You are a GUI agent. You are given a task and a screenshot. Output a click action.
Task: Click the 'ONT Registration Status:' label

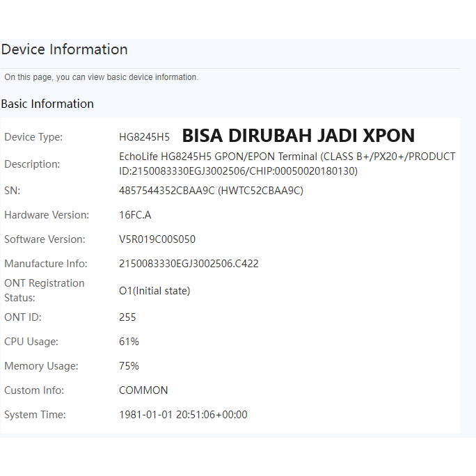(44, 290)
